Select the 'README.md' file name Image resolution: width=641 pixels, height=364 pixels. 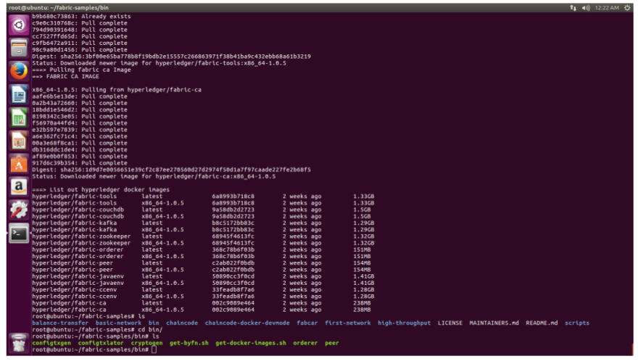pyautogui.click(x=542, y=323)
